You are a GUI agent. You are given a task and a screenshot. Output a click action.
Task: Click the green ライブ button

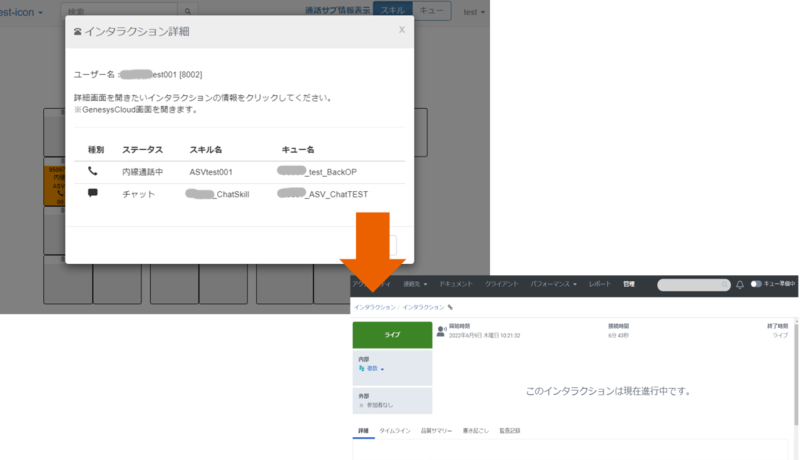point(392,335)
